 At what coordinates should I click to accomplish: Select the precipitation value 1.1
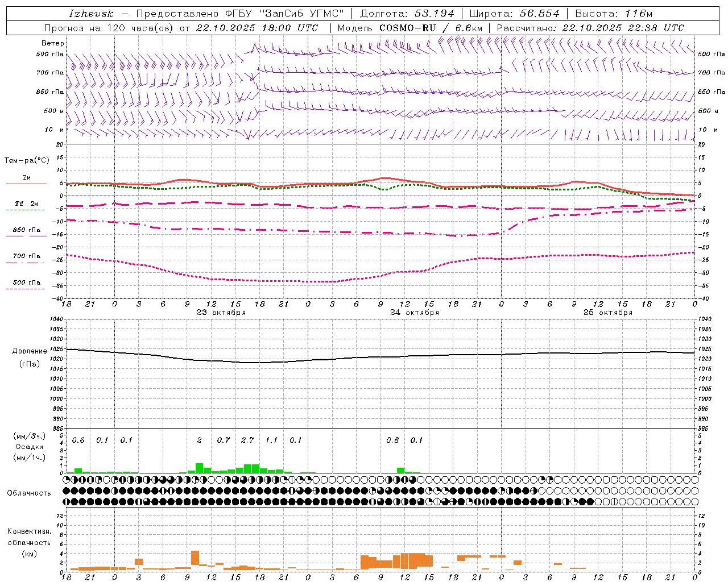click(272, 440)
